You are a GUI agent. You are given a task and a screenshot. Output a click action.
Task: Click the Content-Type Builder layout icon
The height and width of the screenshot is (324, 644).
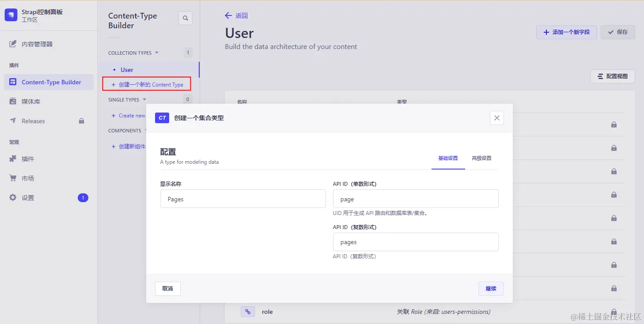click(x=13, y=82)
